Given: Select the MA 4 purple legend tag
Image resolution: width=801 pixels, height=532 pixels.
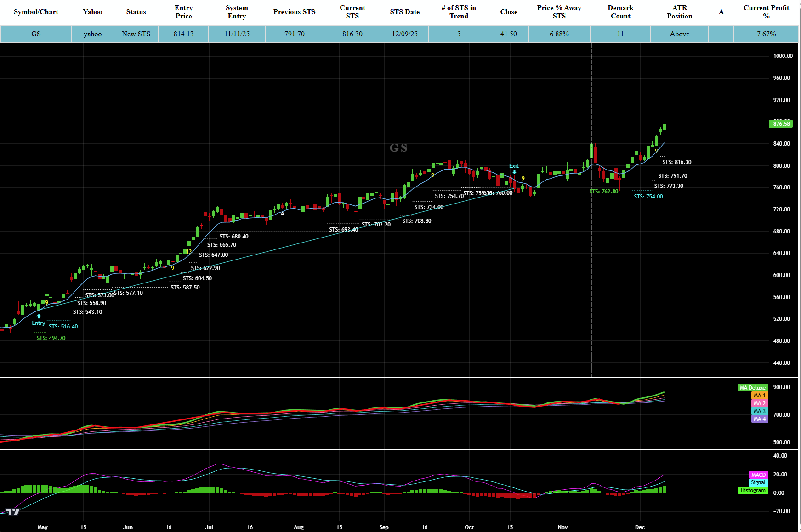Looking at the screenshot, I should tap(759, 419).
